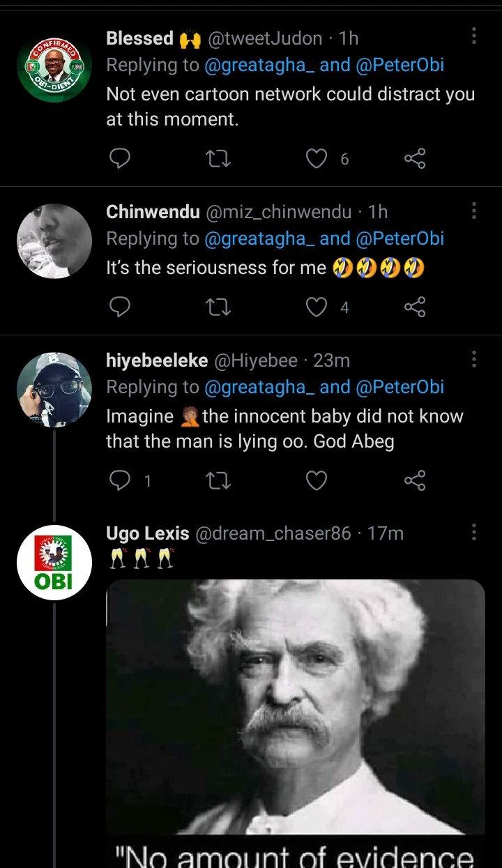
Task: View Ugo Lexis's OBI profile picture
Action: click(54, 563)
